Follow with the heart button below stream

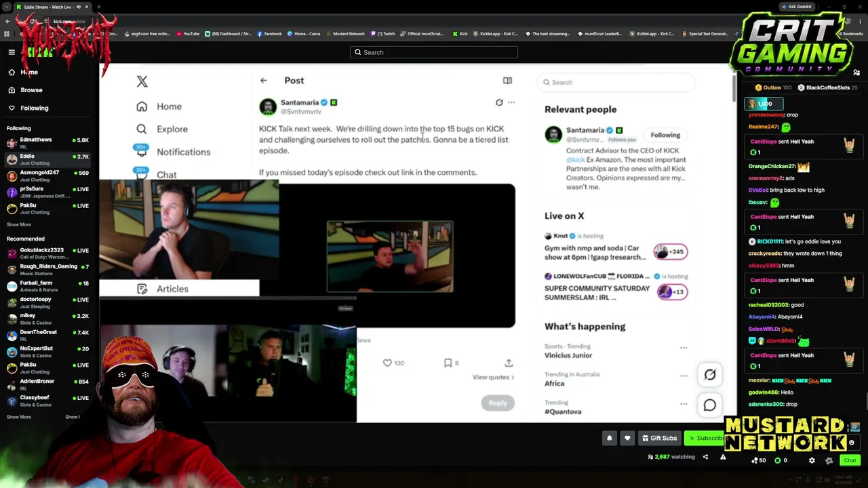pyautogui.click(x=627, y=438)
